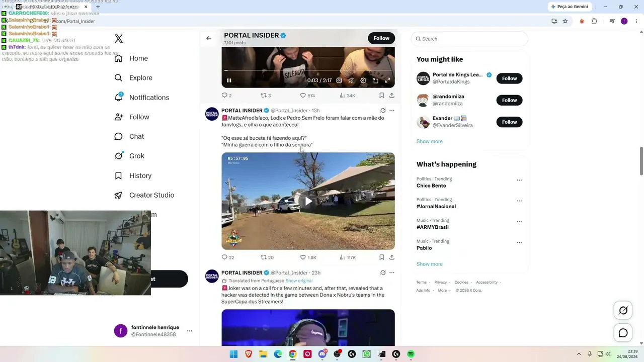Screen dimensions: 644x362
Task: Toggle captions on the video player
Action: [x=339, y=80]
